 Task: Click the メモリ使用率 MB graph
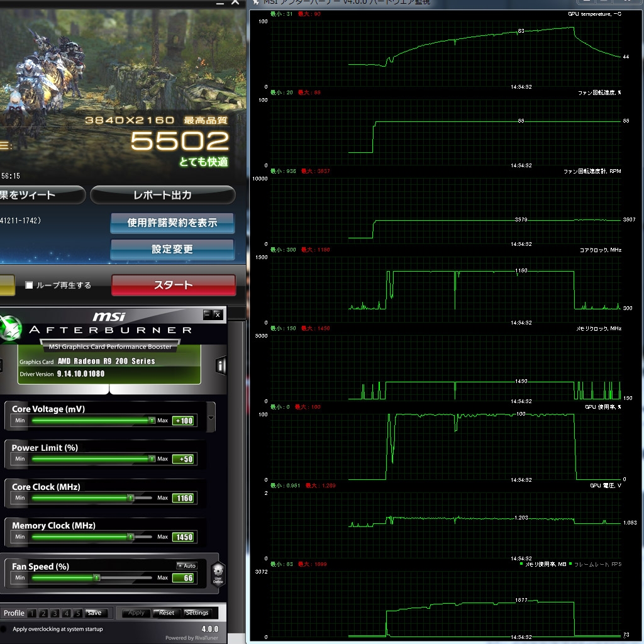pyautogui.click(x=445, y=604)
